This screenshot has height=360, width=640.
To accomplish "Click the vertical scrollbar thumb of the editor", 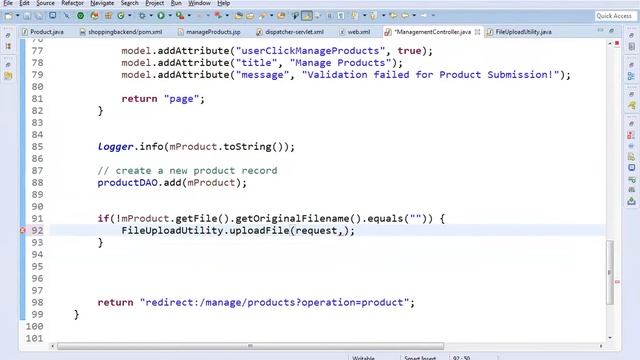I will pyautogui.click(x=610, y=272).
